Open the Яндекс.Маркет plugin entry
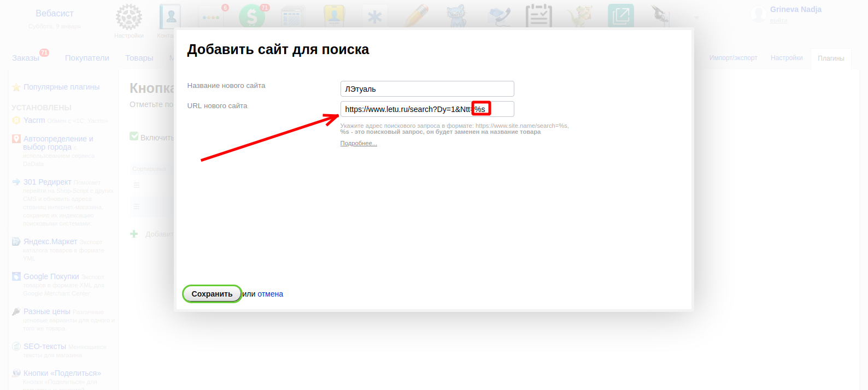The height and width of the screenshot is (390, 868). [50, 241]
